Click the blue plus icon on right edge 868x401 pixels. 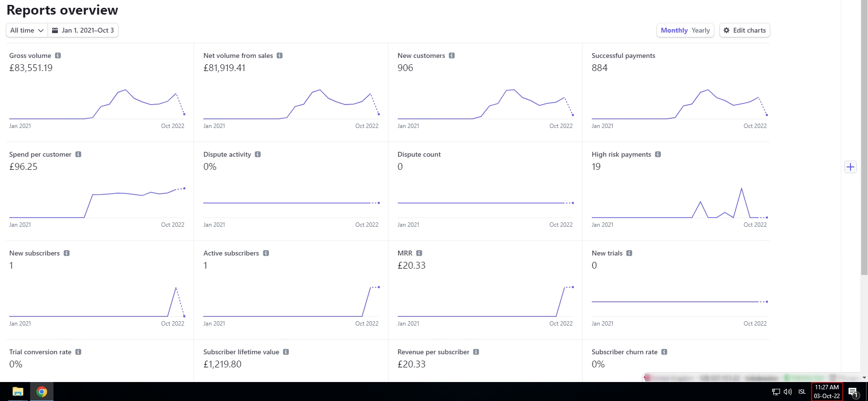(850, 167)
